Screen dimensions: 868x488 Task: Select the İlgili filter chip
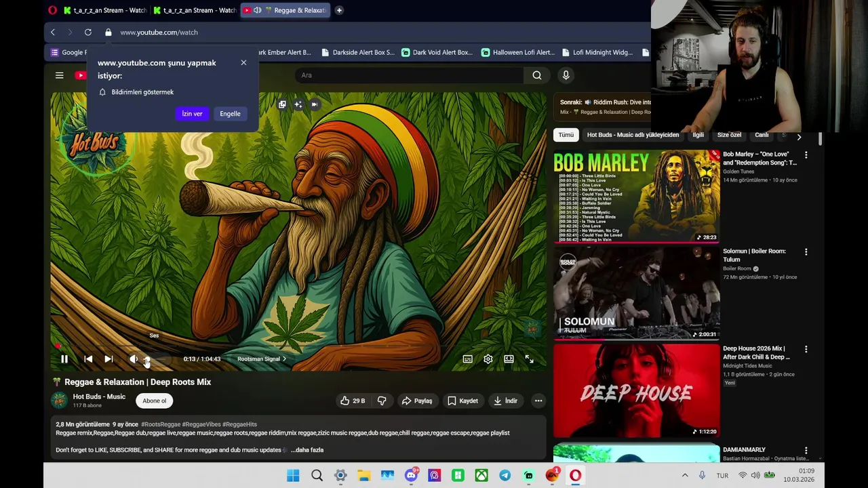click(698, 135)
